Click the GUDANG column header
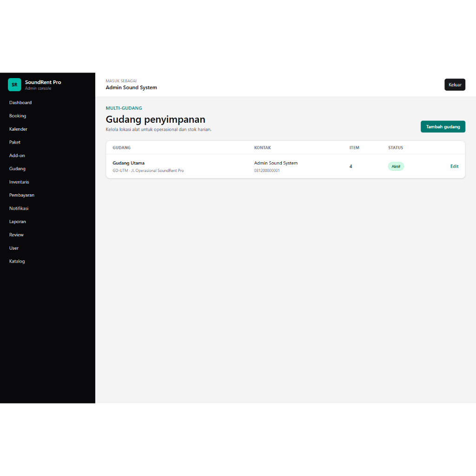Screen dimensions: 476x476 (x=121, y=148)
